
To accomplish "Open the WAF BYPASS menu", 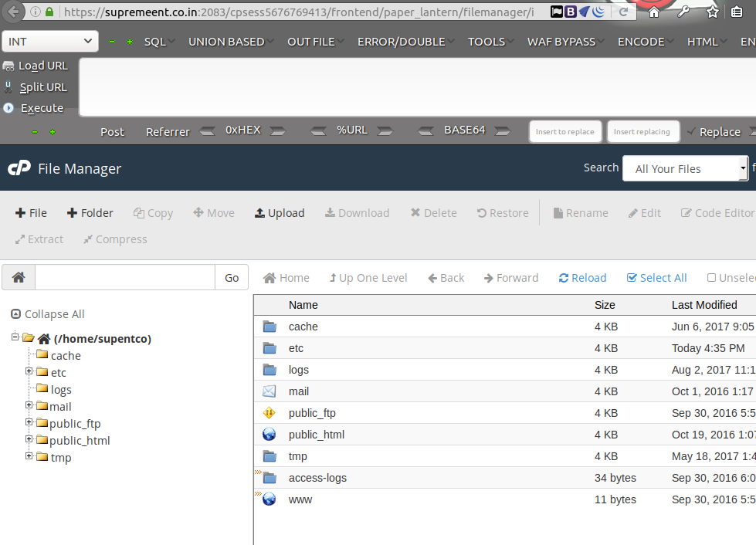I will [566, 42].
